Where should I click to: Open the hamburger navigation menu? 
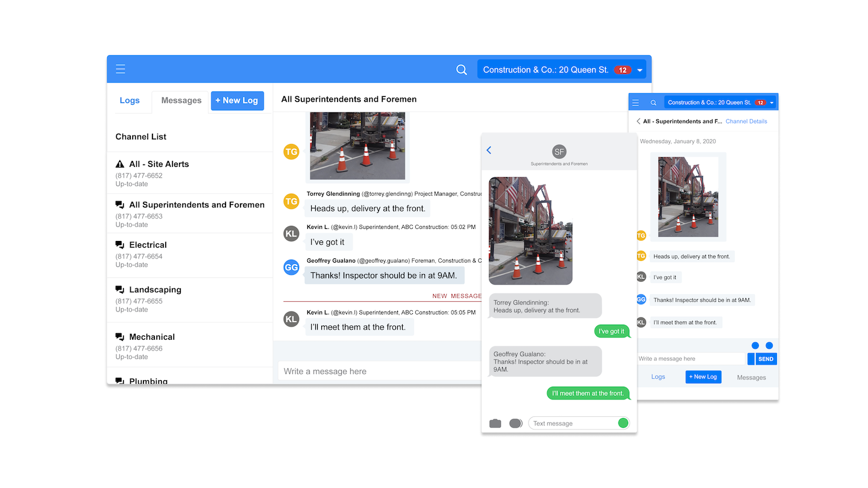pos(121,69)
